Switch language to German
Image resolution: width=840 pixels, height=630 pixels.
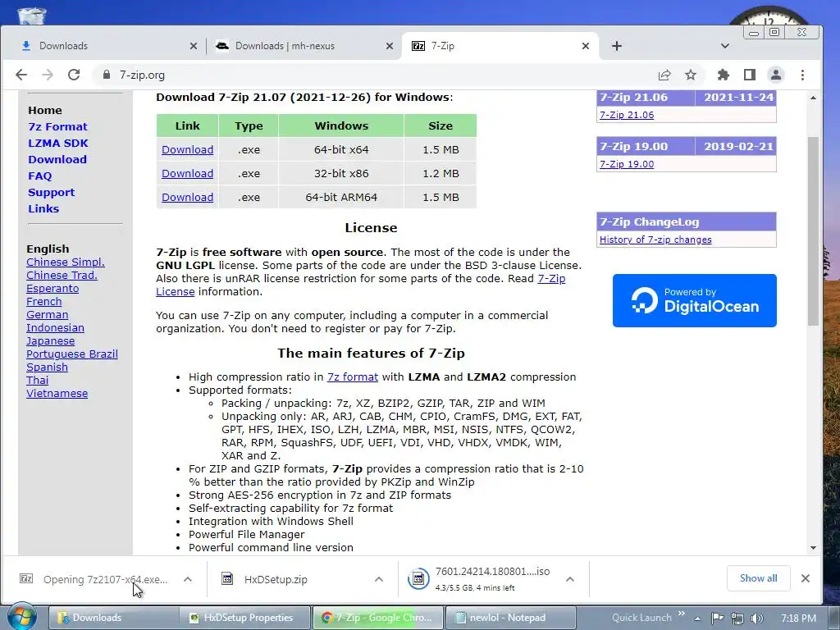47,314
